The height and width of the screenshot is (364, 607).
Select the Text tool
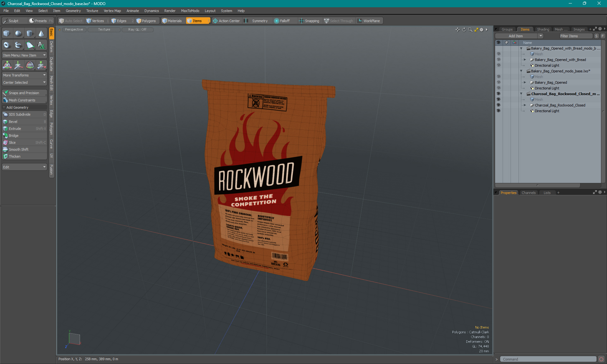(41, 45)
